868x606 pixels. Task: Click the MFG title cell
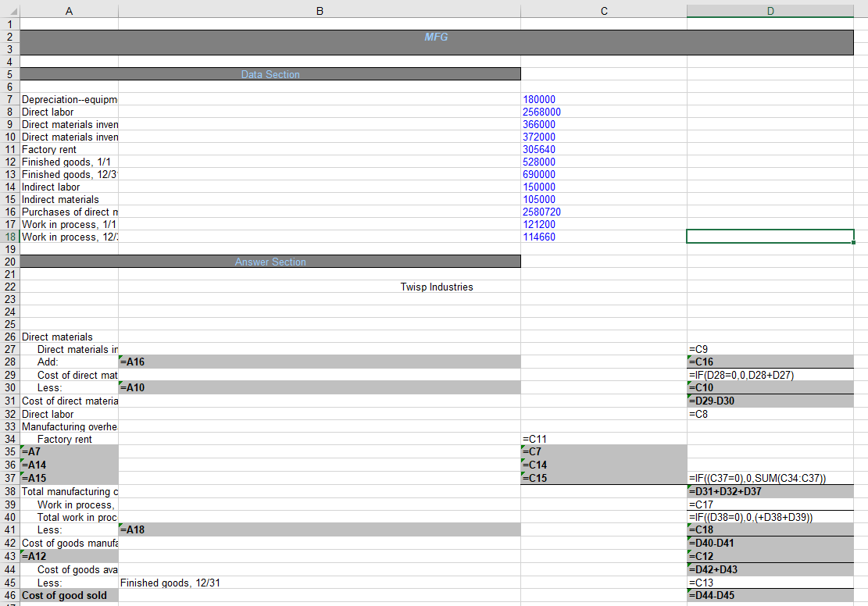point(436,37)
